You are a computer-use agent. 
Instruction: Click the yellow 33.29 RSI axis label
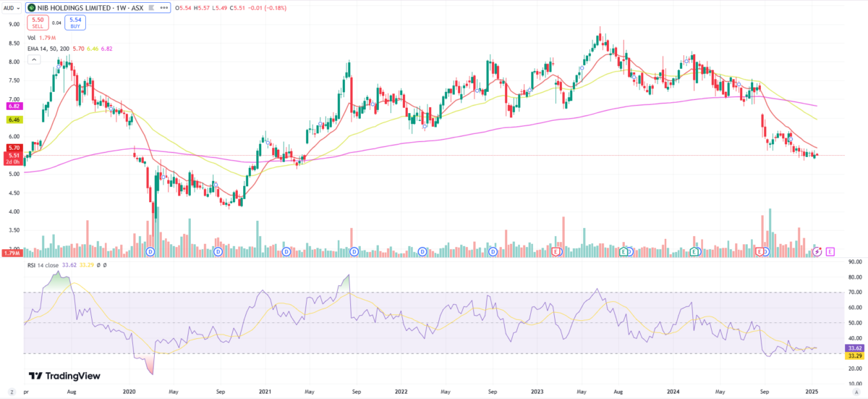[x=854, y=356]
